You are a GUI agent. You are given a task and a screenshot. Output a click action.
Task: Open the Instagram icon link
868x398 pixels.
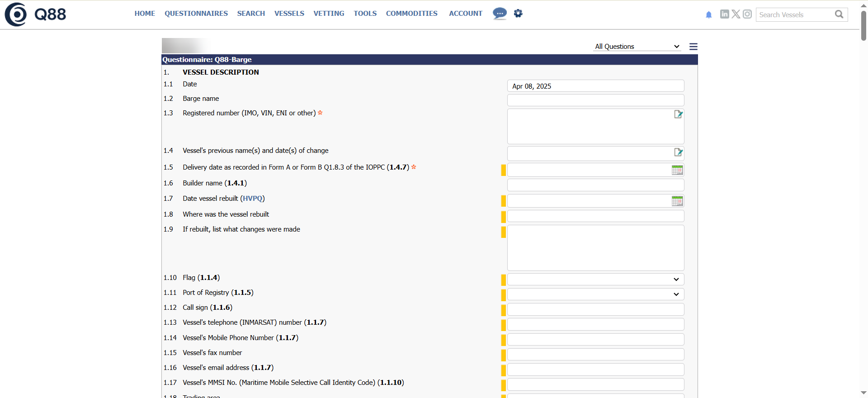(x=747, y=14)
